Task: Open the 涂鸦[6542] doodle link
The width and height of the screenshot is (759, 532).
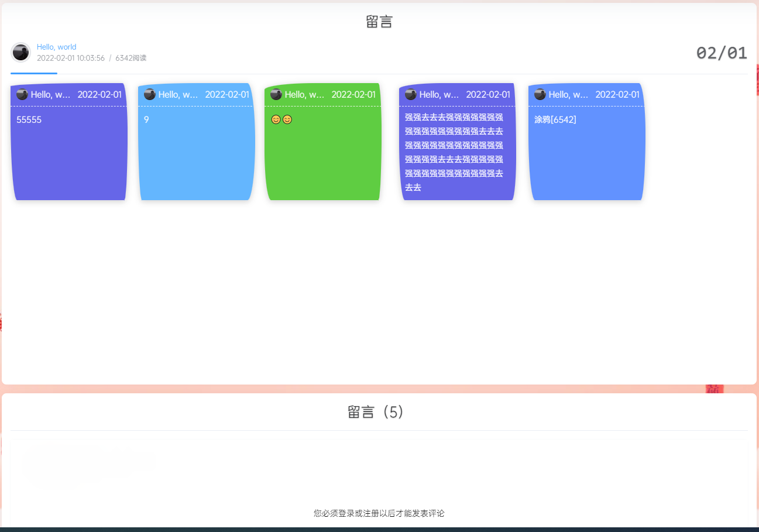Action: click(555, 119)
